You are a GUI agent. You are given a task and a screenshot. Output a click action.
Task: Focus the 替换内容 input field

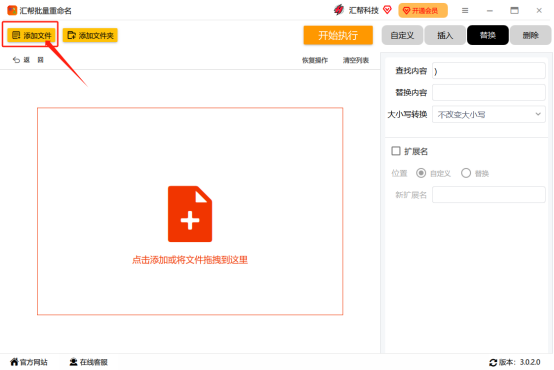pyautogui.click(x=489, y=93)
